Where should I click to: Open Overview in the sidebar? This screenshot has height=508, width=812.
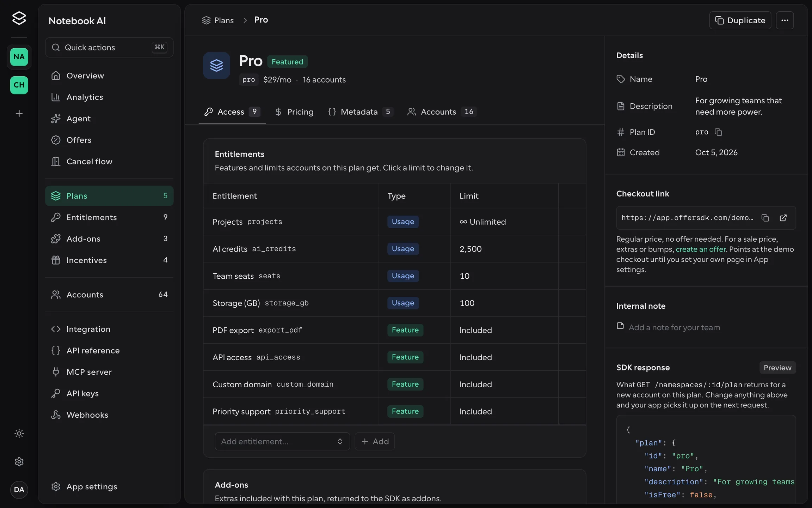tap(109, 76)
